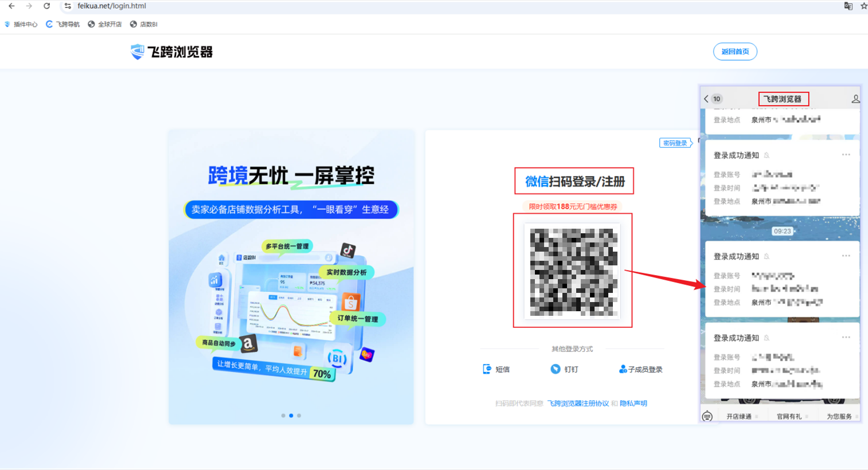Click the 跨境无忧 一屏掌控 promo banner
This screenshot has height=470, width=868.
pos(291,277)
